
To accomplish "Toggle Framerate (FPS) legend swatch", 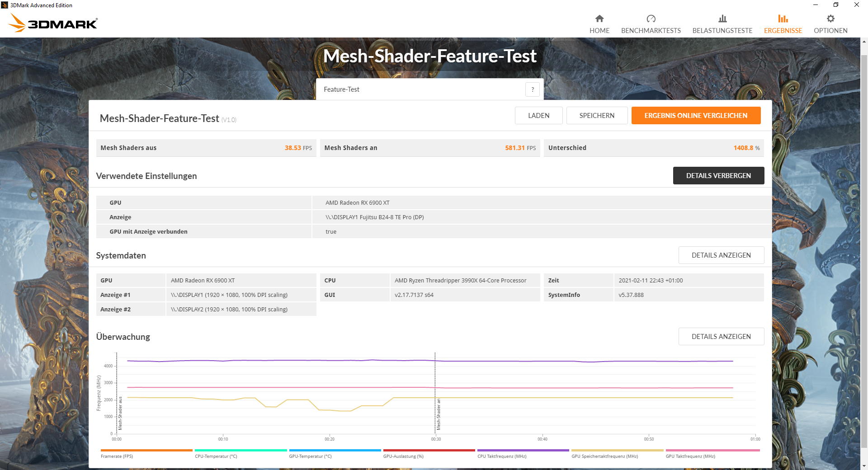I will (146, 451).
